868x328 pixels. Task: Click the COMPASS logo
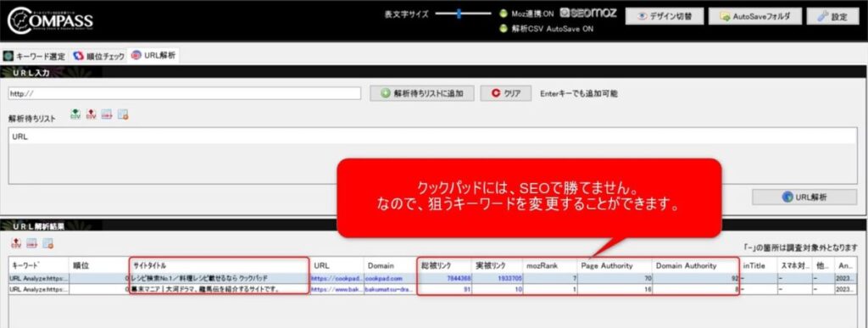[50, 20]
